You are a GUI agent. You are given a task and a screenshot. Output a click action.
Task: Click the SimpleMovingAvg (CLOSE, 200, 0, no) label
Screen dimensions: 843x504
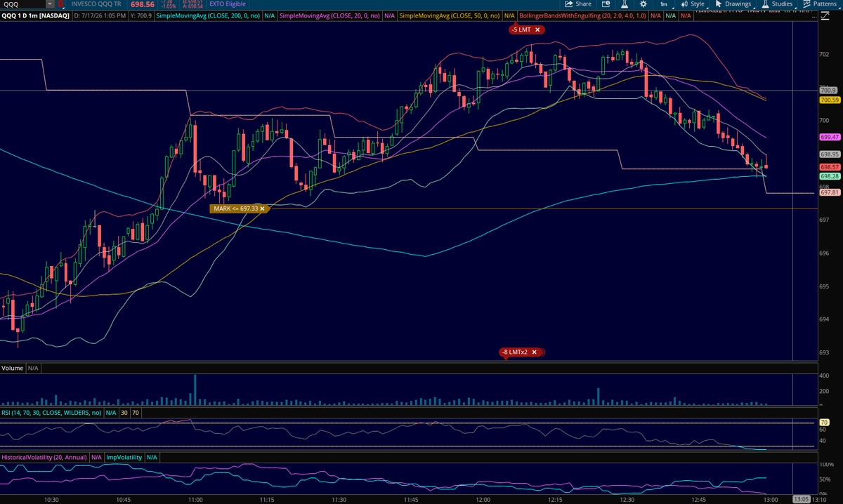(x=207, y=15)
